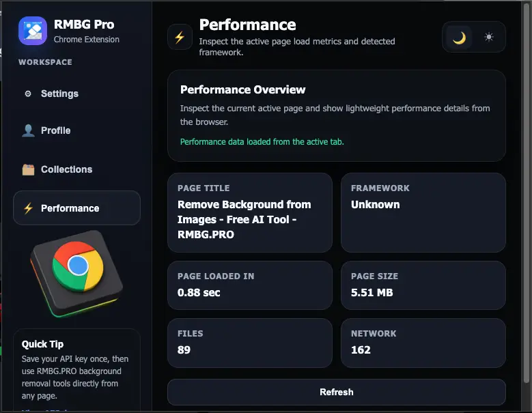Image resolution: width=532 pixels, height=413 pixels.
Task: Open the Profile menu item
Action: coord(76,130)
